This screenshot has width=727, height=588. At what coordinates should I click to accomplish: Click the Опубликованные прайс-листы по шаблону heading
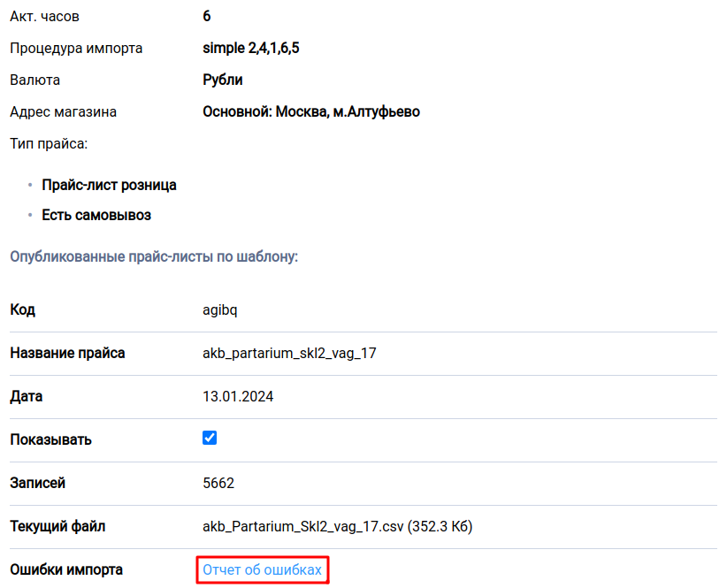(155, 256)
